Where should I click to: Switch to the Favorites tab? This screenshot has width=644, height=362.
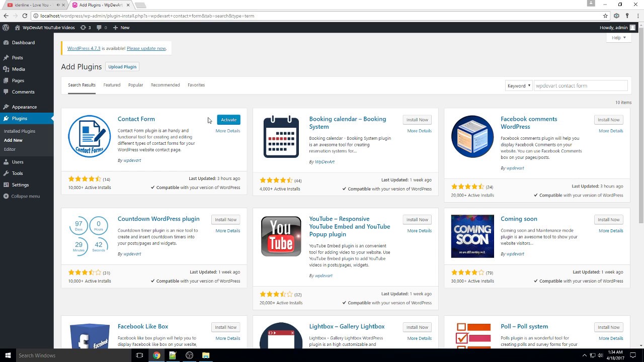click(196, 85)
